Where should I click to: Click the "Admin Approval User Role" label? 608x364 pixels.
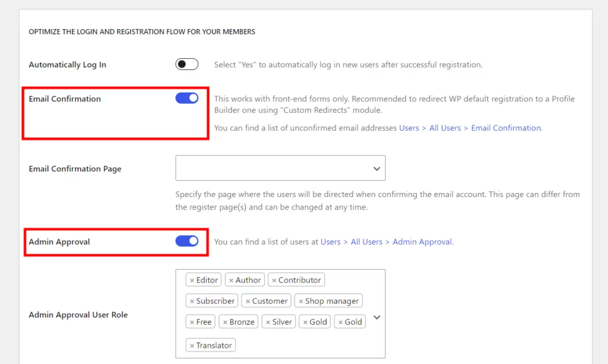click(78, 315)
